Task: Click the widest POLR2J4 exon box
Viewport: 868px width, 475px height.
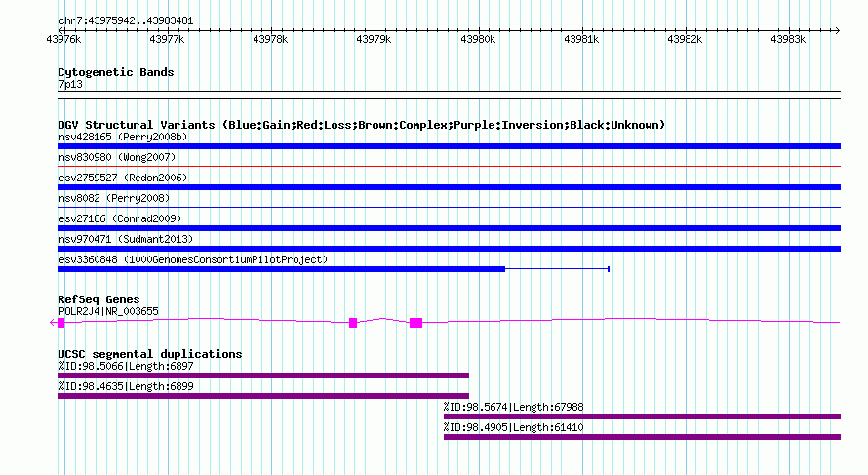Action: point(415,323)
